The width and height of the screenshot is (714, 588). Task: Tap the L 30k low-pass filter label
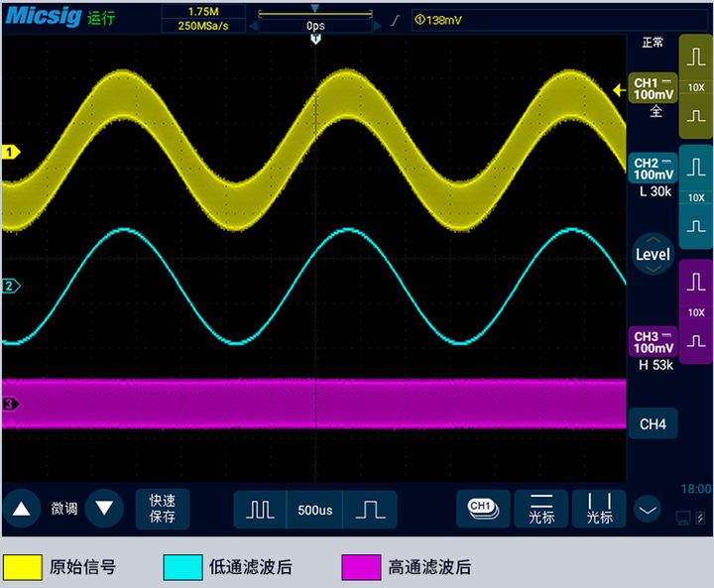[x=655, y=191]
